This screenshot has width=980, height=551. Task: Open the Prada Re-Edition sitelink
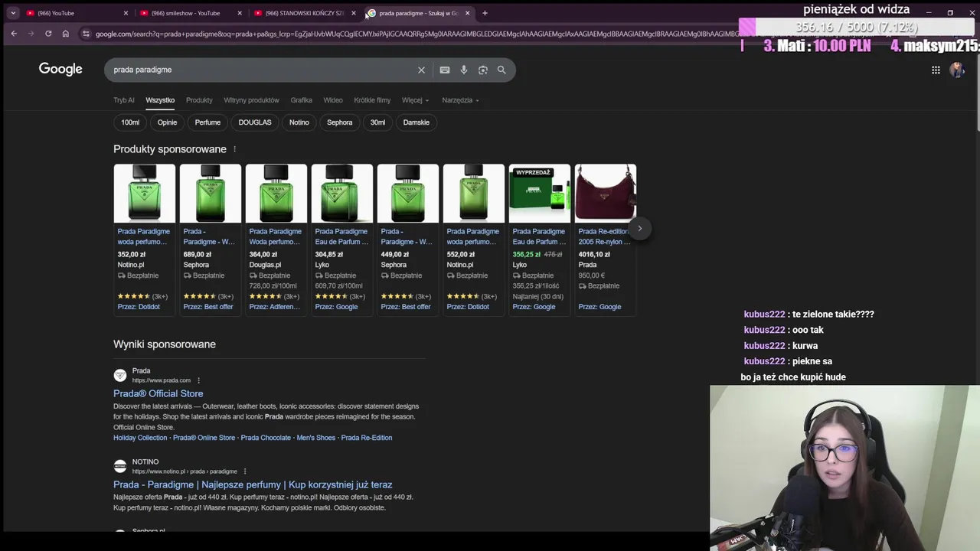pyautogui.click(x=367, y=438)
